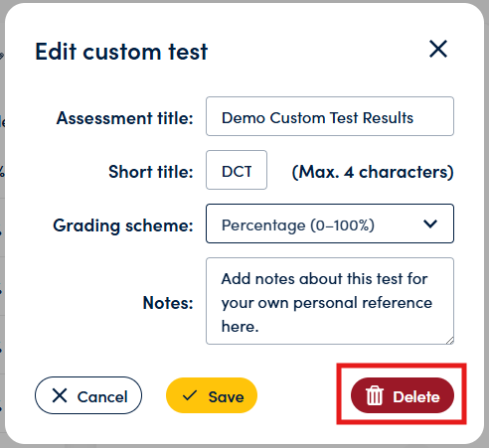This screenshot has height=448, width=489.
Task: Click the Grading scheme label
Action: (123, 225)
